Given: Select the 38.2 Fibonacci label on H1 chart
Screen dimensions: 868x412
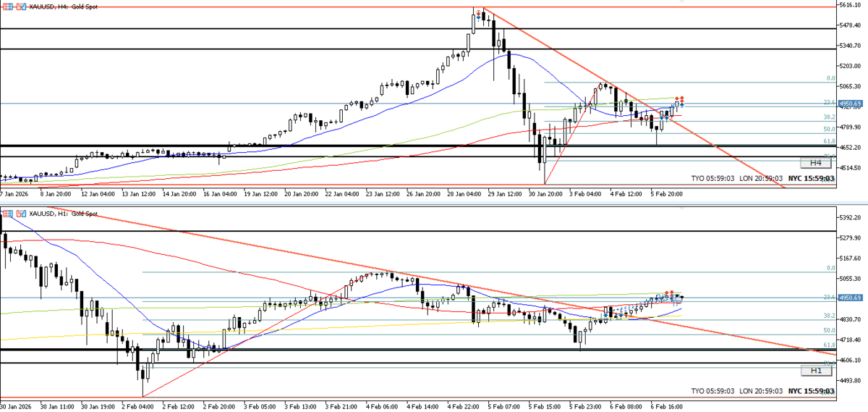Looking at the screenshot, I should pos(829,316).
